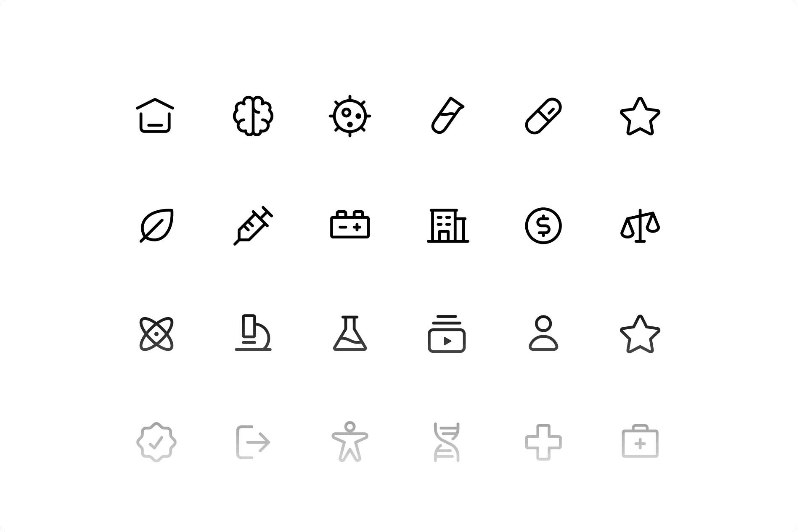Click the logout arrow icon

click(253, 442)
